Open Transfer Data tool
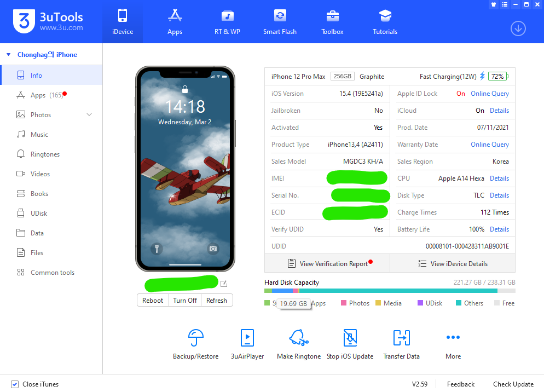Screen dimensions: 544x392 point(401,344)
